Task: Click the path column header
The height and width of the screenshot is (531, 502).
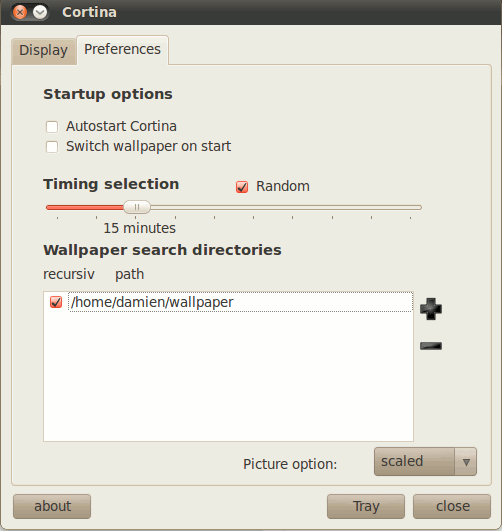Action: (x=130, y=274)
